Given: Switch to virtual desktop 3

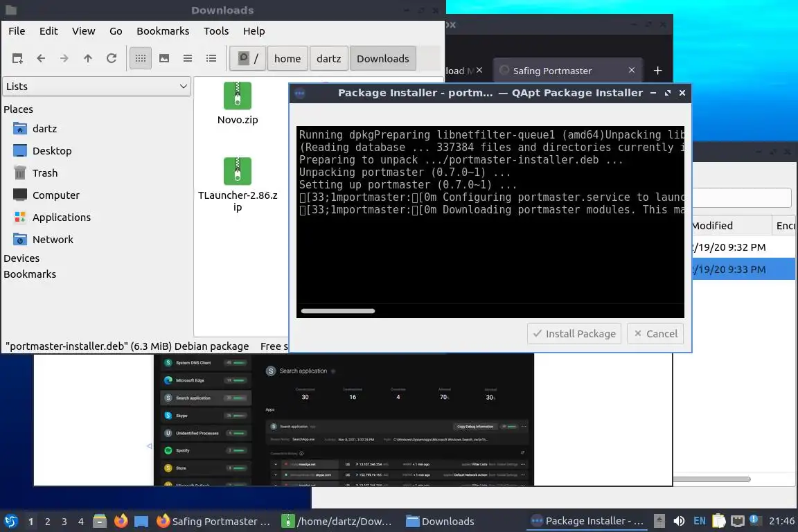Looking at the screenshot, I should 64,522.
